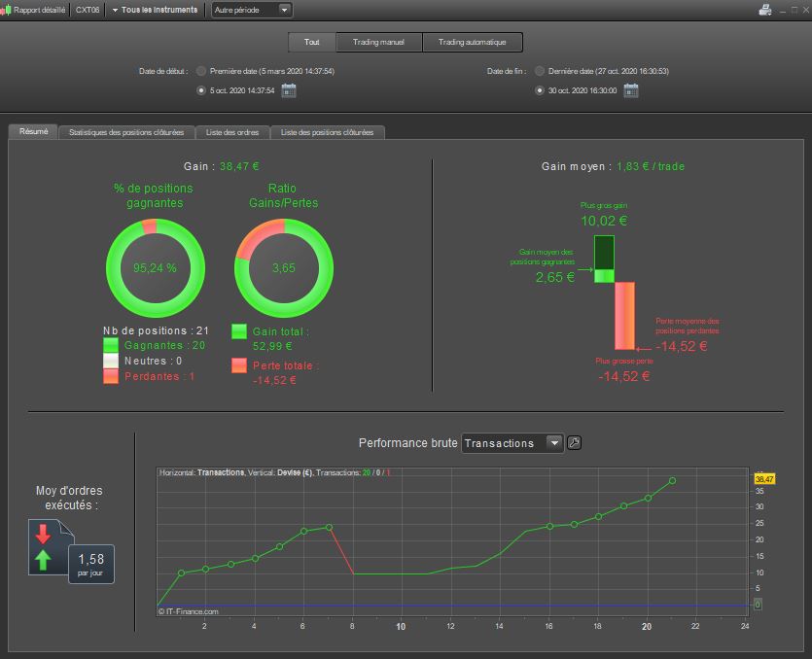812x659 pixels.
Task: Expand the Tous les instruments dropdown
Action: (155, 10)
